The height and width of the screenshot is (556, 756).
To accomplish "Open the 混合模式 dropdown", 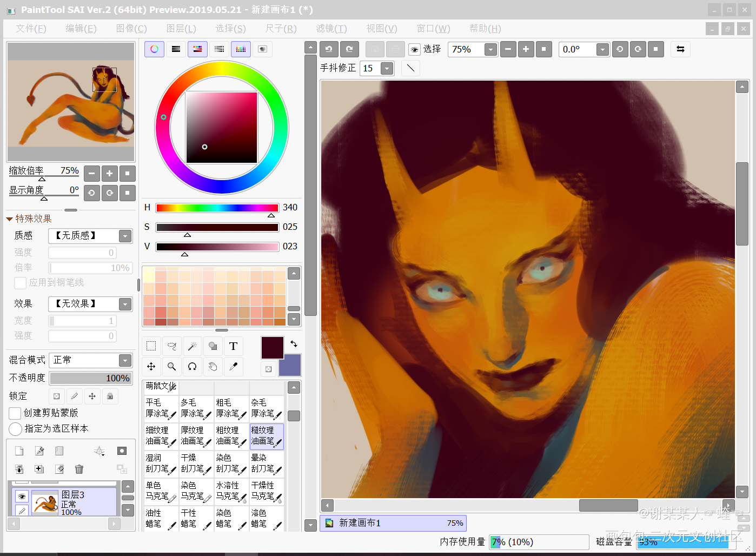I will [125, 360].
